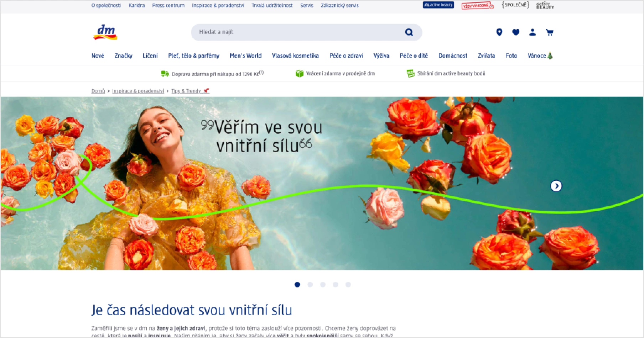Click the Active Beauty magazine logo
The image size is (644, 338).
tap(545, 5)
